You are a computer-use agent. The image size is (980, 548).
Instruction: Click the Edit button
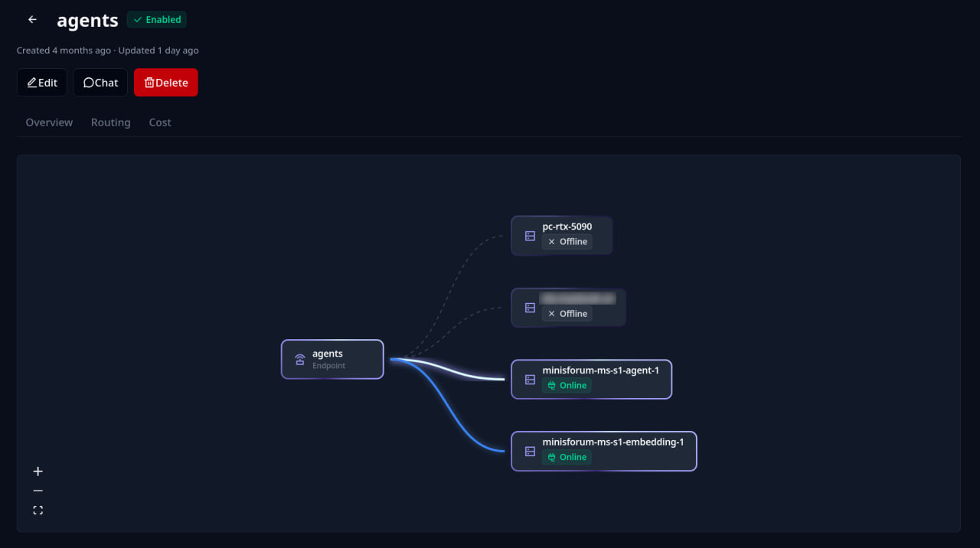tap(42, 83)
